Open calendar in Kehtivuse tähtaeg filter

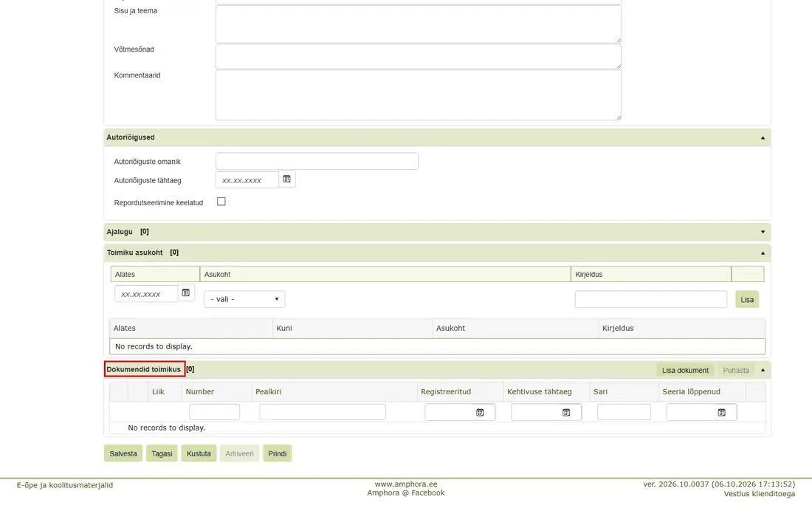pos(566,412)
